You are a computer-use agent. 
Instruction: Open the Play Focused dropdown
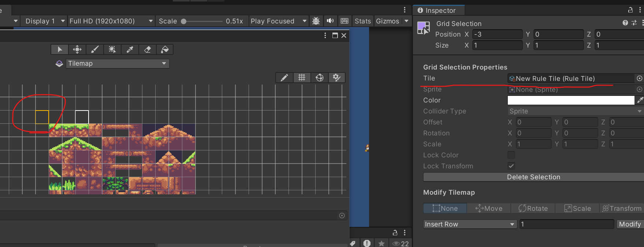pos(279,21)
